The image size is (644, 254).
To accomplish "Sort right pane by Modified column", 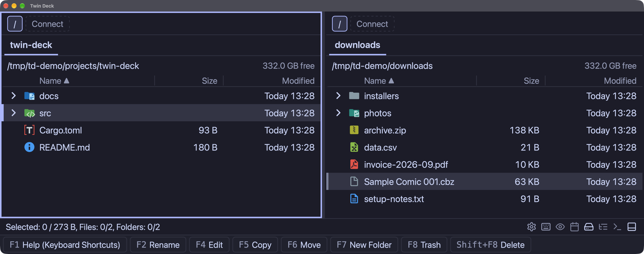I will click(620, 81).
